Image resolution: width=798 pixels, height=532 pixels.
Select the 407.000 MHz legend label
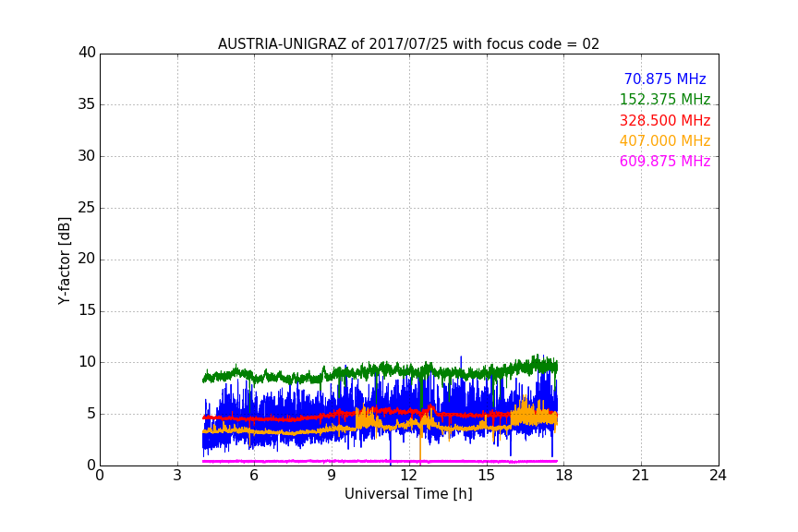coord(665,141)
